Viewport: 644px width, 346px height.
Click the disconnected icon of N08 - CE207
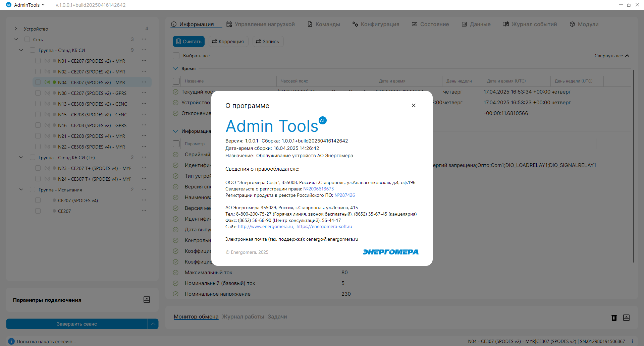[47, 93]
